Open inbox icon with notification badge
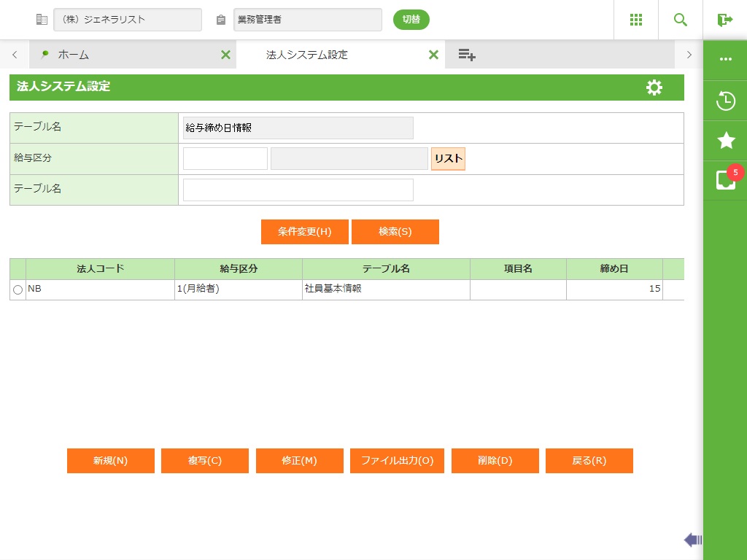The height and width of the screenshot is (560, 747). tap(726, 180)
